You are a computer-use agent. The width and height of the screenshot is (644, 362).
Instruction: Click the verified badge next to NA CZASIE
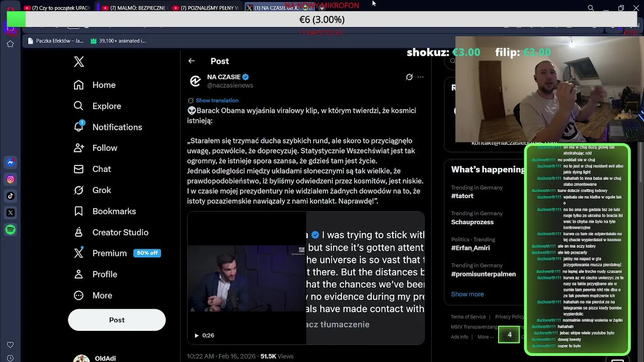246,77
